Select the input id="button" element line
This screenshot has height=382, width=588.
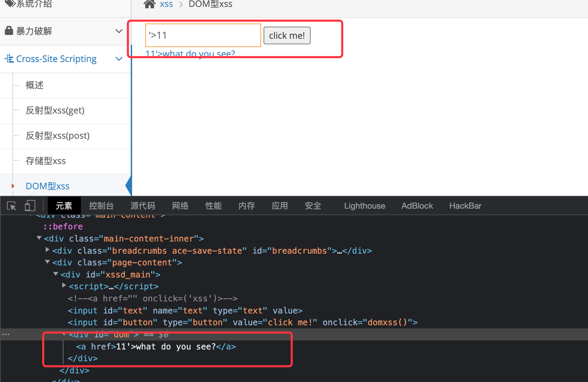click(242, 322)
